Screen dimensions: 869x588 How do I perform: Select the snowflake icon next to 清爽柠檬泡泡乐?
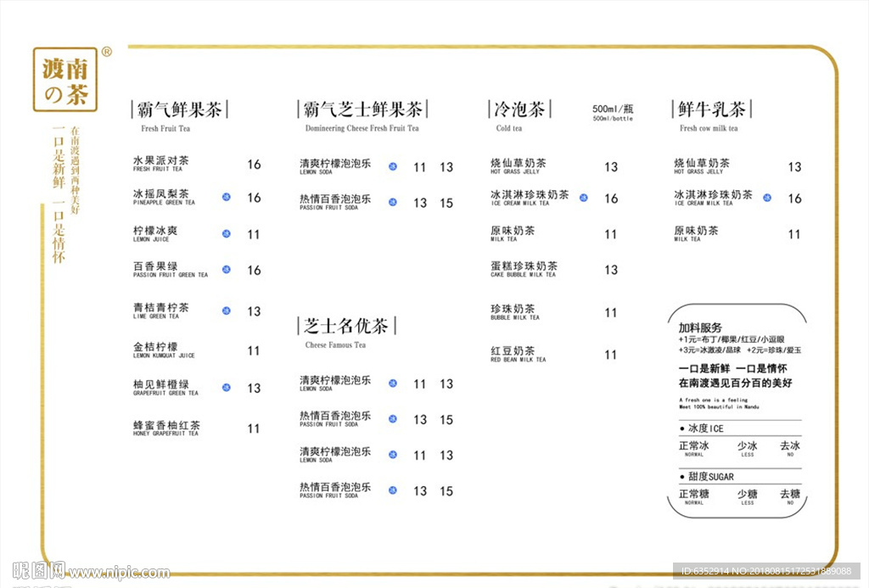pos(391,167)
